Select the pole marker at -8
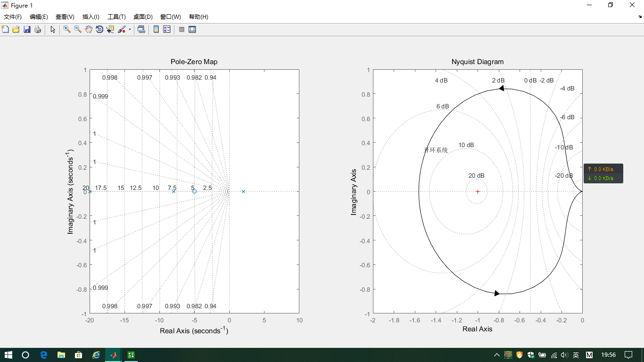 tap(173, 191)
